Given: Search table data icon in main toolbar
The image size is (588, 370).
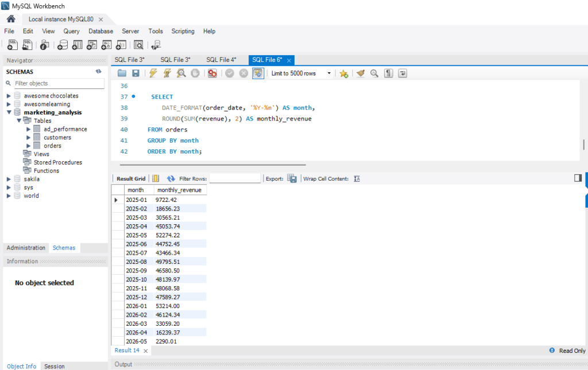Looking at the screenshot, I should click(x=138, y=45).
